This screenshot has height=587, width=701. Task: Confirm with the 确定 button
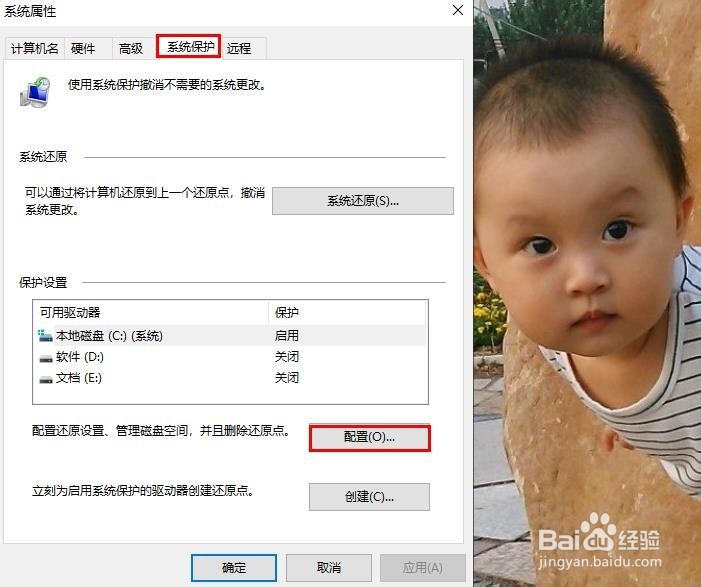click(x=234, y=568)
